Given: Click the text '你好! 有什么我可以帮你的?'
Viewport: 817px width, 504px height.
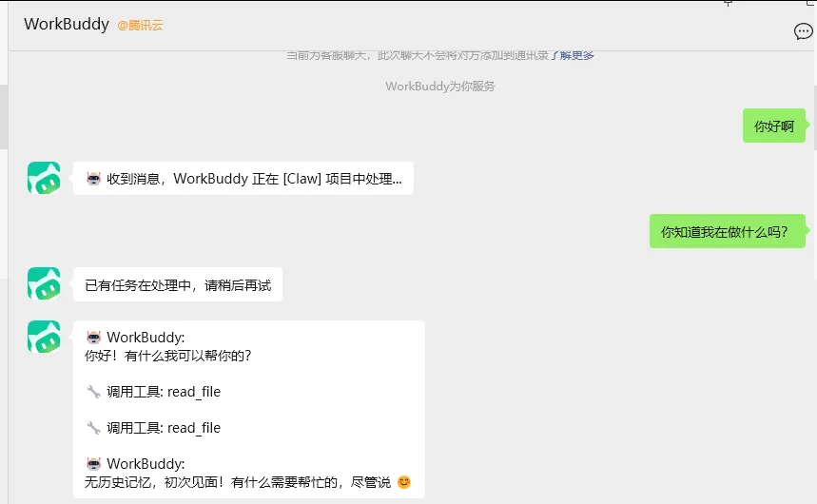Looking at the screenshot, I should [168, 356].
